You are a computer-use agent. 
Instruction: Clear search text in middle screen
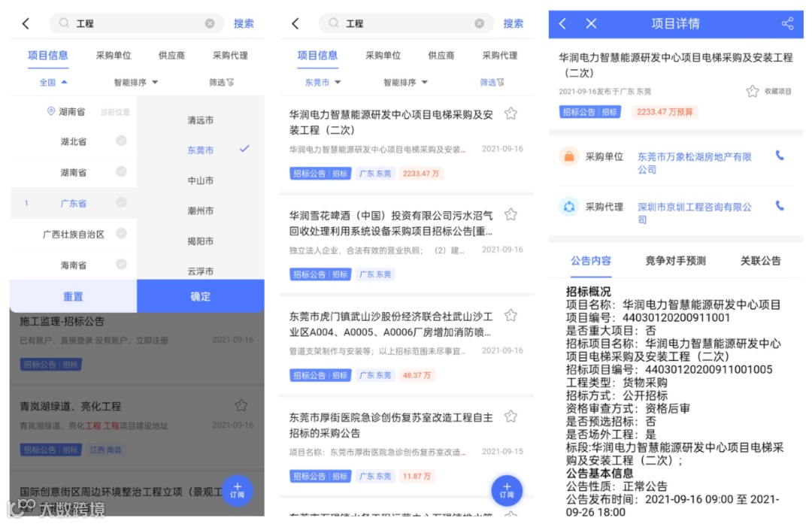480,23
